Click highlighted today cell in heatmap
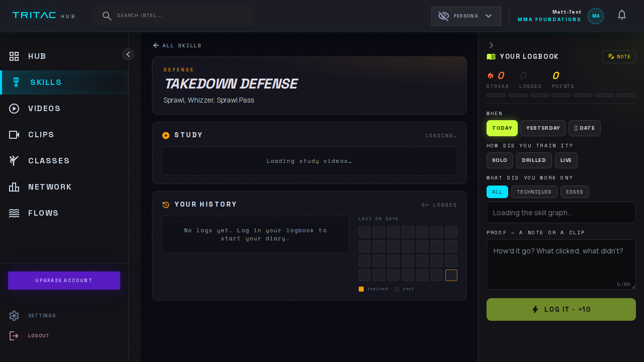The image size is (644, 362). point(451,276)
